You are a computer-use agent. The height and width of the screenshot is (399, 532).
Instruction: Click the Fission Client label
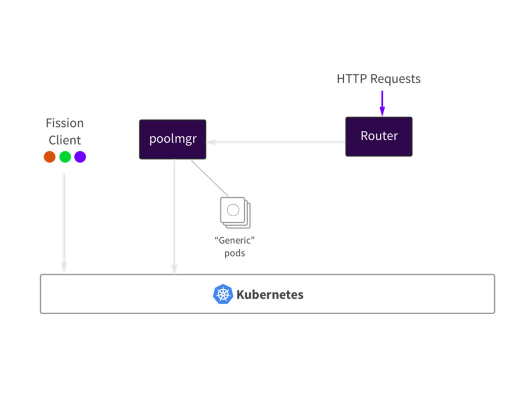[65, 131]
